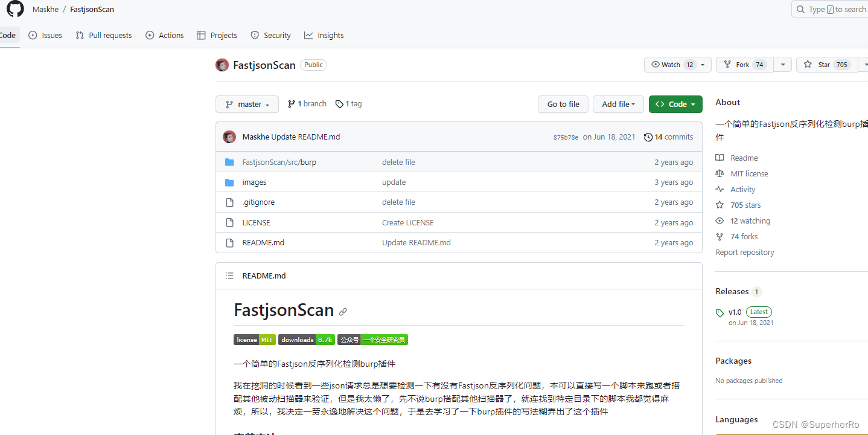Screen dimensions: 868x435
Task: Click the Watch eye icon
Action: click(x=655, y=65)
